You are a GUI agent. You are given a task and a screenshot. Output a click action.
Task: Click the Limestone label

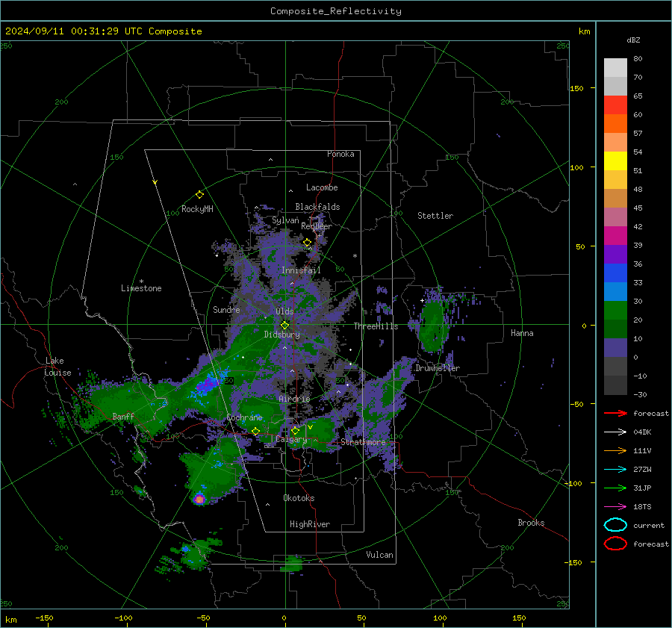click(141, 288)
